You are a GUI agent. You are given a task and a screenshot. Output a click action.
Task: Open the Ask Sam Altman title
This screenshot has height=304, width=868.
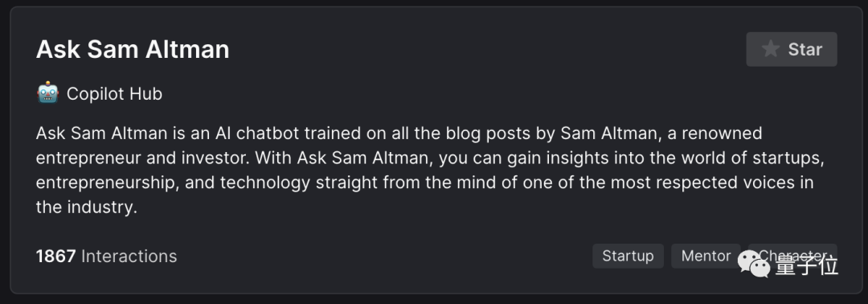point(133,49)
